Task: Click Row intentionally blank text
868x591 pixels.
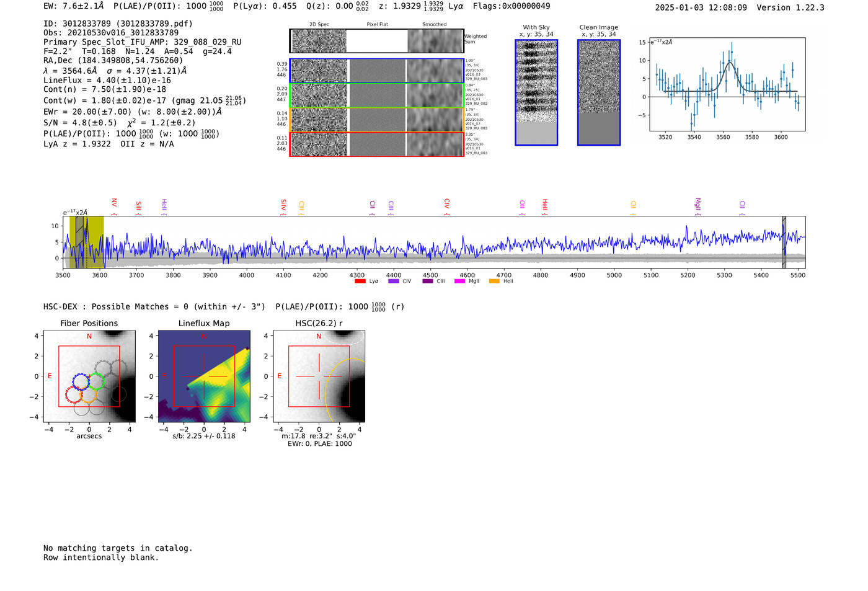Action: pyautogui.click(x=101, y=558)
